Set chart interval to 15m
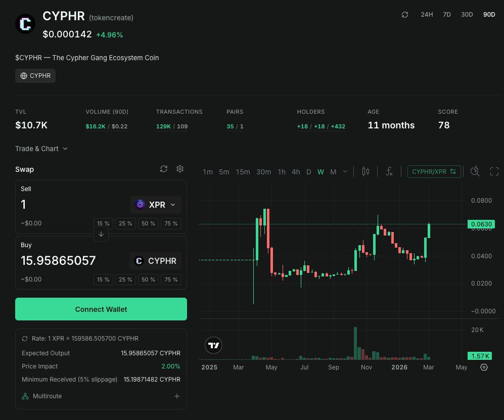504x420 pixels. click(243, 172)
